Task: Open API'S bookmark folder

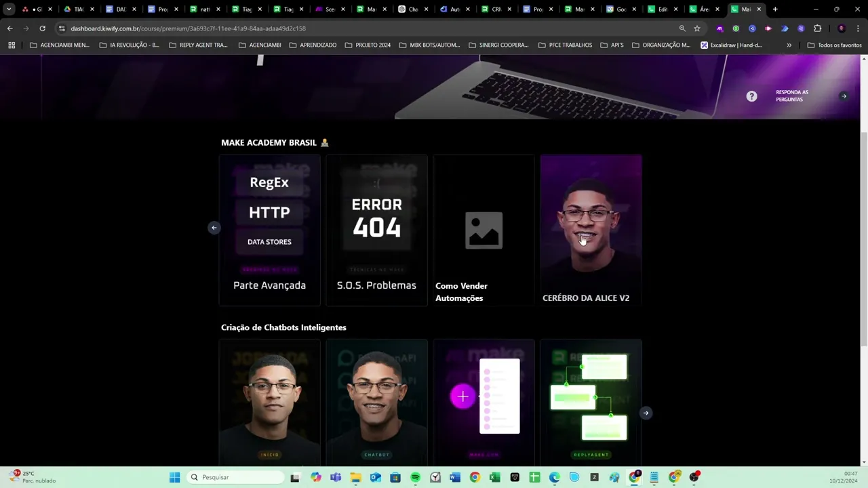Action: 612,45
